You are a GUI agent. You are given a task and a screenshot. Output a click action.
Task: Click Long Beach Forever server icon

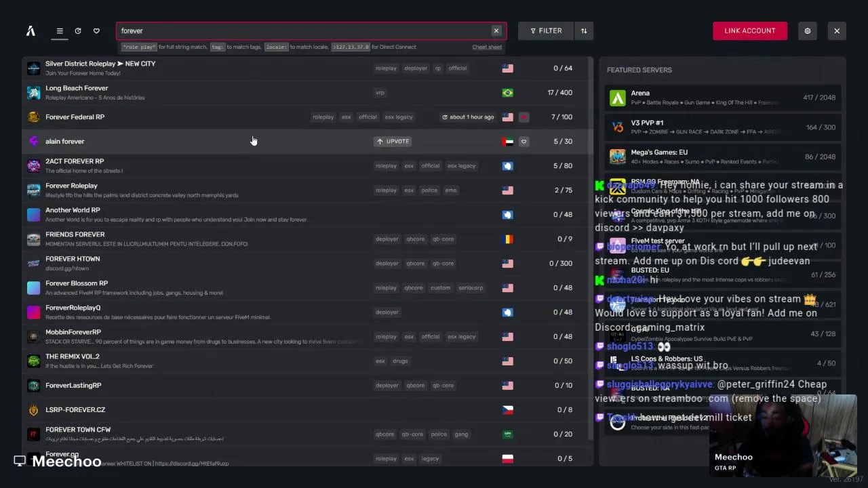pyautogui.click(x=33, y=92)
